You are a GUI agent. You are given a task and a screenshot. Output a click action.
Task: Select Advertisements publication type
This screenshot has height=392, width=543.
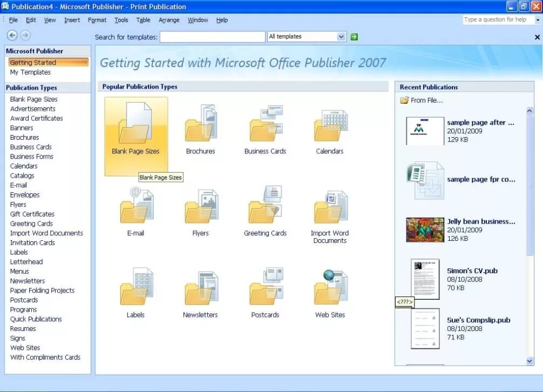[x=32, y=109]
